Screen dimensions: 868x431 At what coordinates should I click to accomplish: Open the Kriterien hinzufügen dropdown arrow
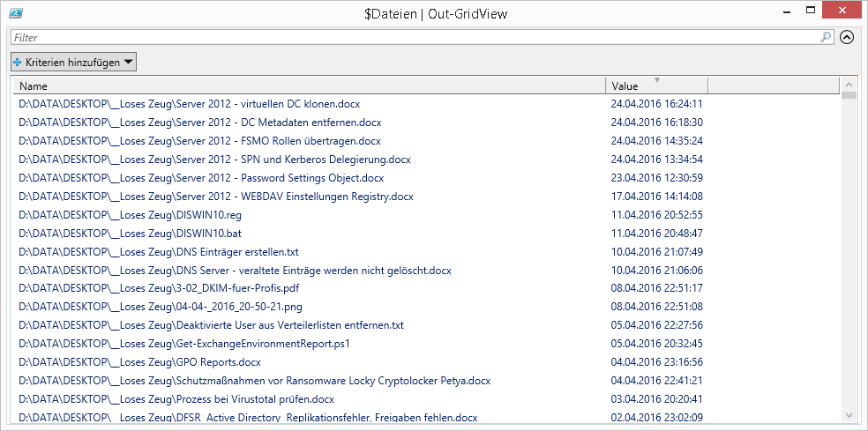(128, 63)
